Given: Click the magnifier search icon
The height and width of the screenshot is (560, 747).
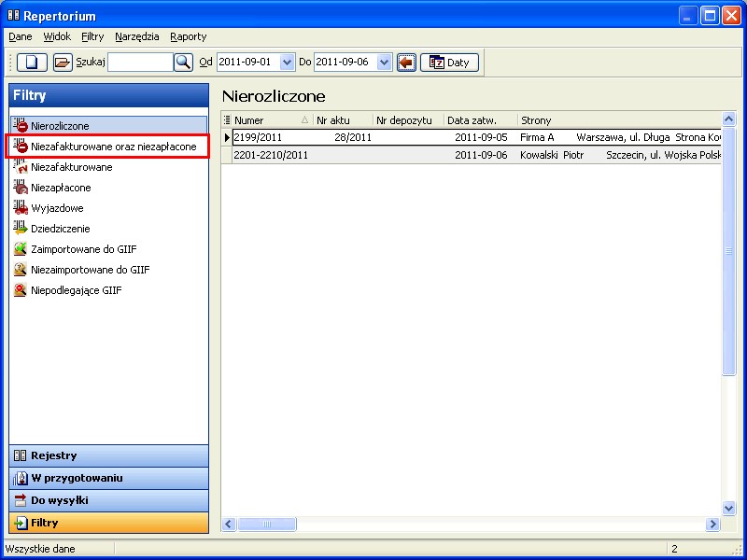Looking at the screenshot, I should coord(183,63).
